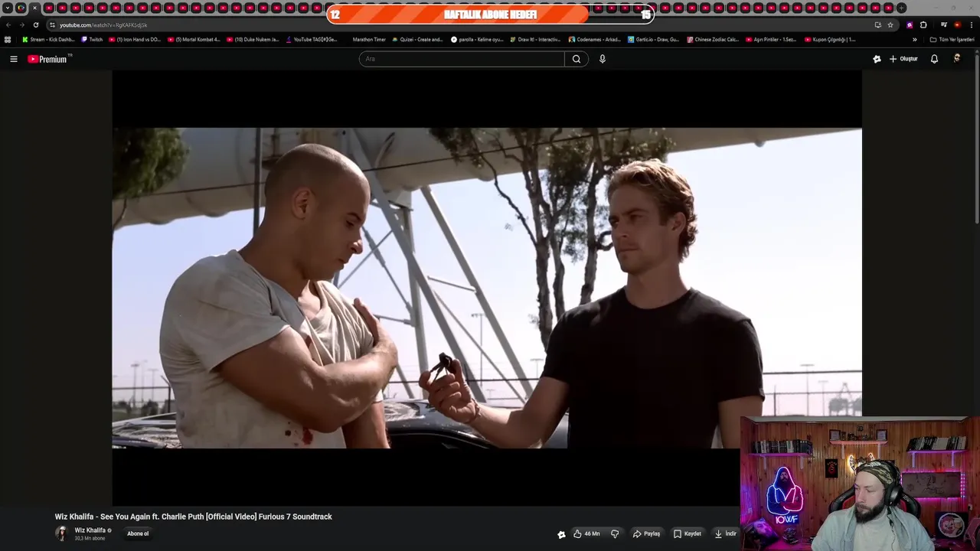Click the sparkle icon left of Oluştur
The image size is (980, 551).
tap(877, 59)
